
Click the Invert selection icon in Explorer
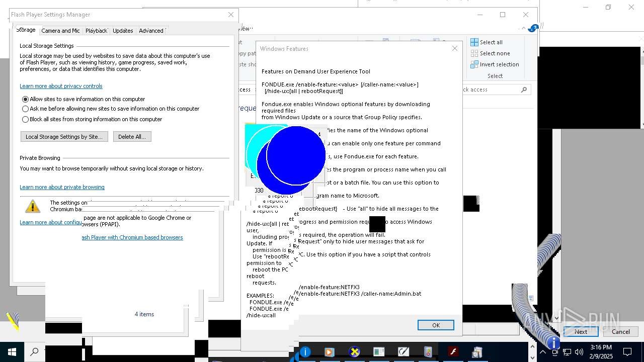[474, 64]
